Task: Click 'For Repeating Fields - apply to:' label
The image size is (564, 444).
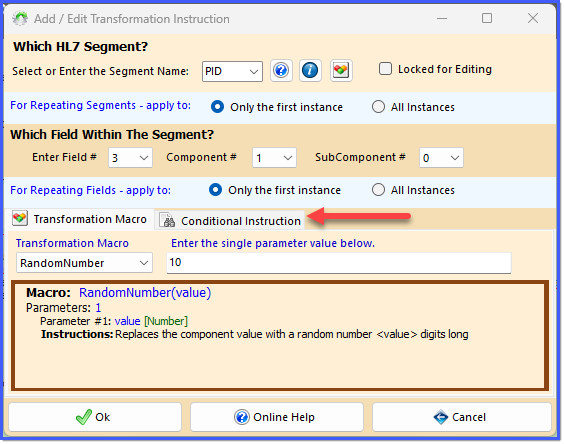Action: click(90, 190)
